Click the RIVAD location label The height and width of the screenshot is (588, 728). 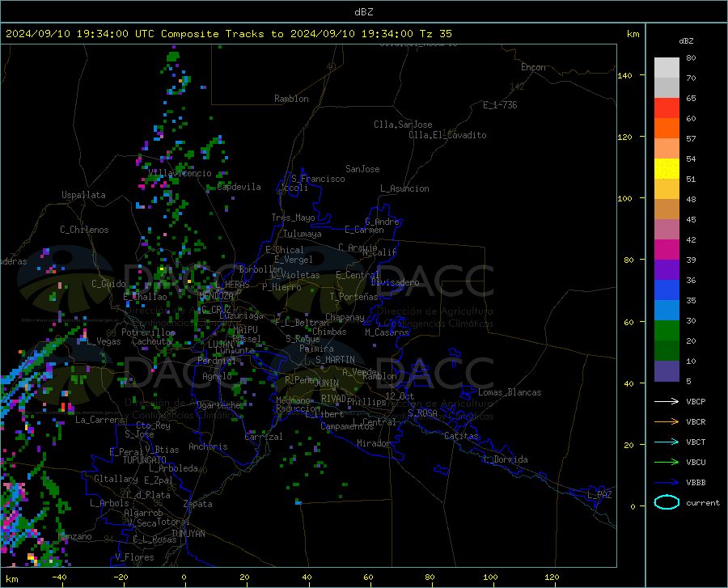pos(333,399)
